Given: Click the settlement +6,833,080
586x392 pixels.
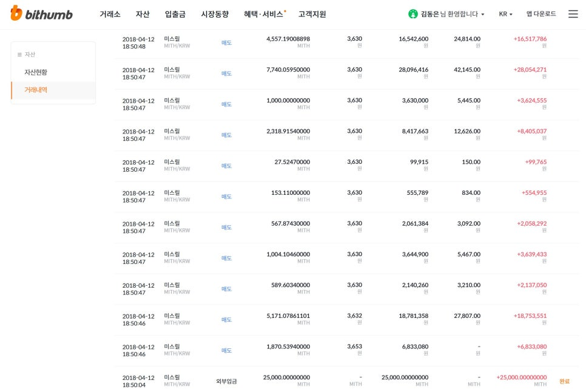Looking at the screenshot, I should [532, 346].
